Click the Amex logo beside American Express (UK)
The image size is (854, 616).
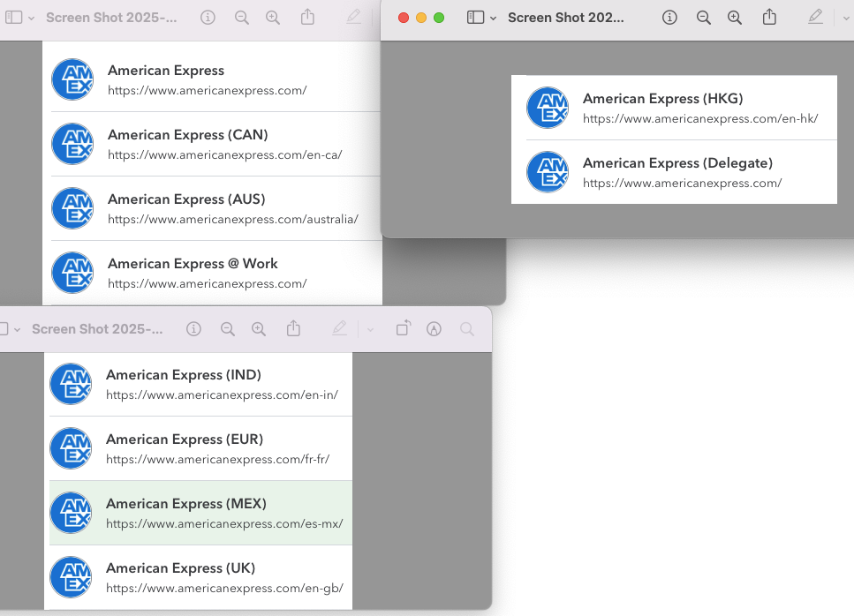click(x=71, y=577)
